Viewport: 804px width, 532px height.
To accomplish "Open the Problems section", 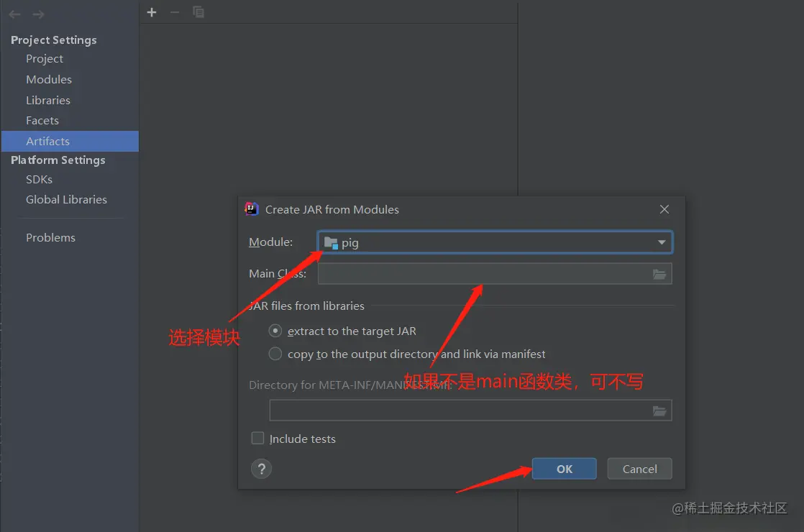I will tap(51, 238).
